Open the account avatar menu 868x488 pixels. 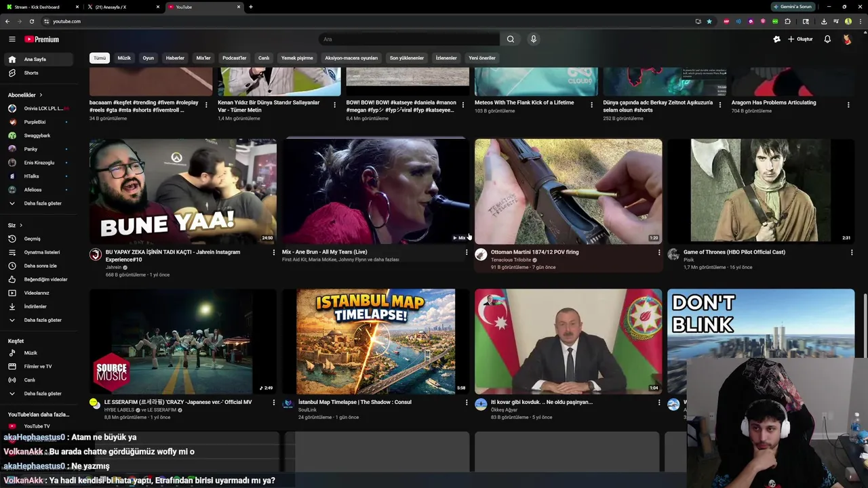847,39
